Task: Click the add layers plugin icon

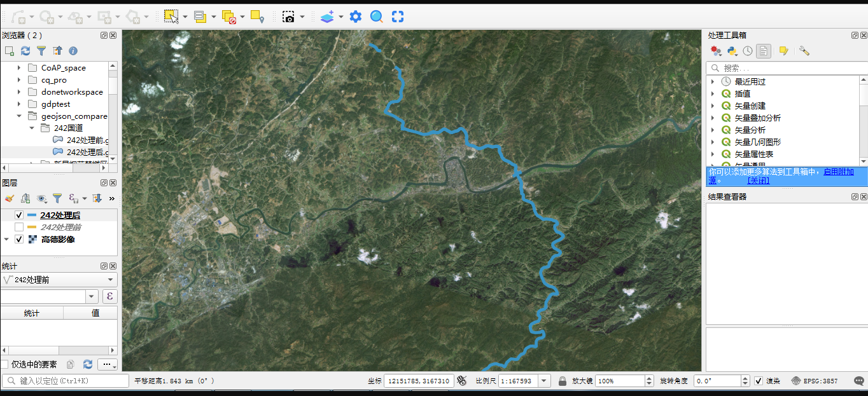Action: pyautogui.click(x=327, y=17)
